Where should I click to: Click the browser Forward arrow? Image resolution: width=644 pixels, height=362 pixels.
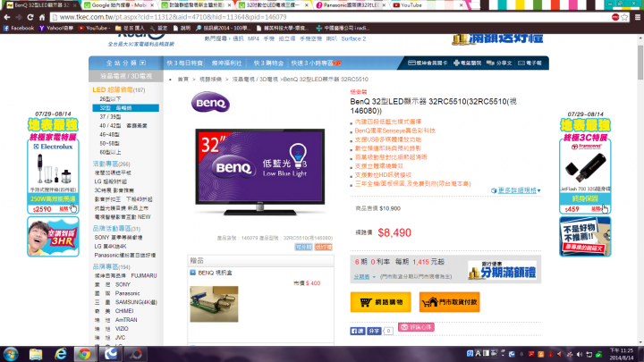(19, 17)
